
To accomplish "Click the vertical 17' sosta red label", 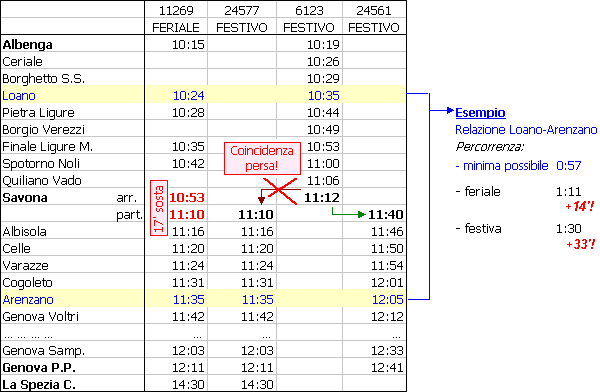I will tap(159, 208).
